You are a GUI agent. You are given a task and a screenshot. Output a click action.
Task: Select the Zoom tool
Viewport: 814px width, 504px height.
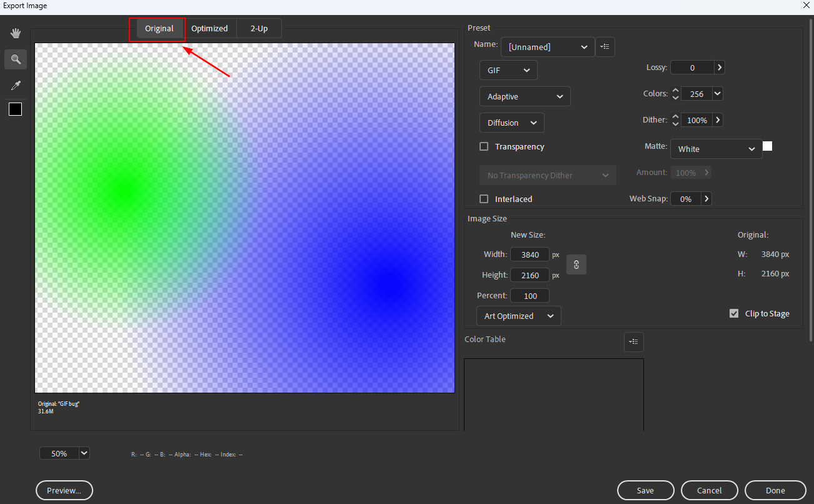pyautogui.click(x=15, y=59)
